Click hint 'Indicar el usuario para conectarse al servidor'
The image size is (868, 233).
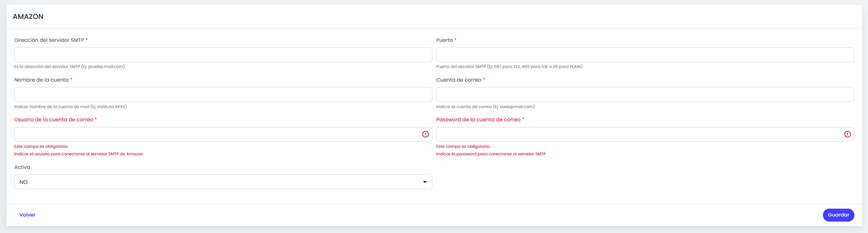[78, 154]
